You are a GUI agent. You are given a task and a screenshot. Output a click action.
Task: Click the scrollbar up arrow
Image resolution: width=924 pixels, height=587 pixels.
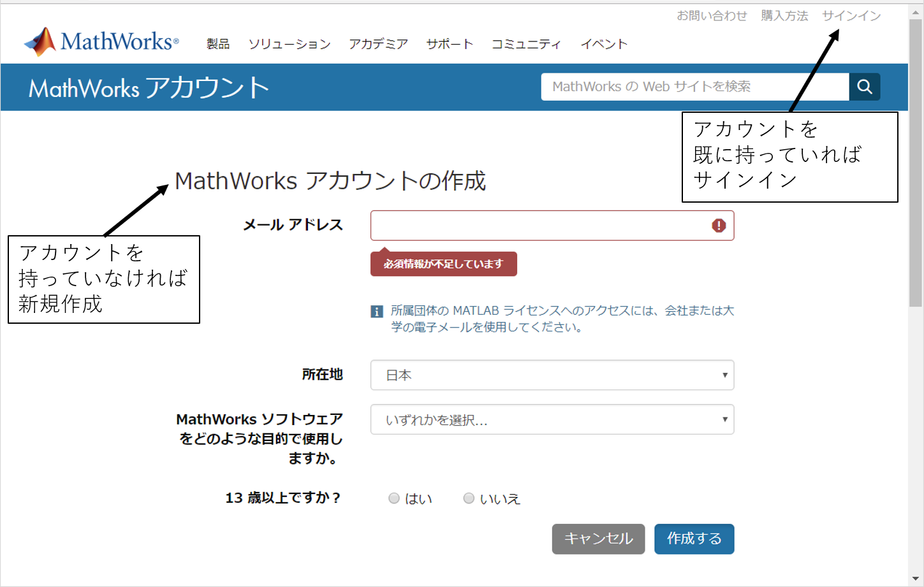[x=916, y=11]
